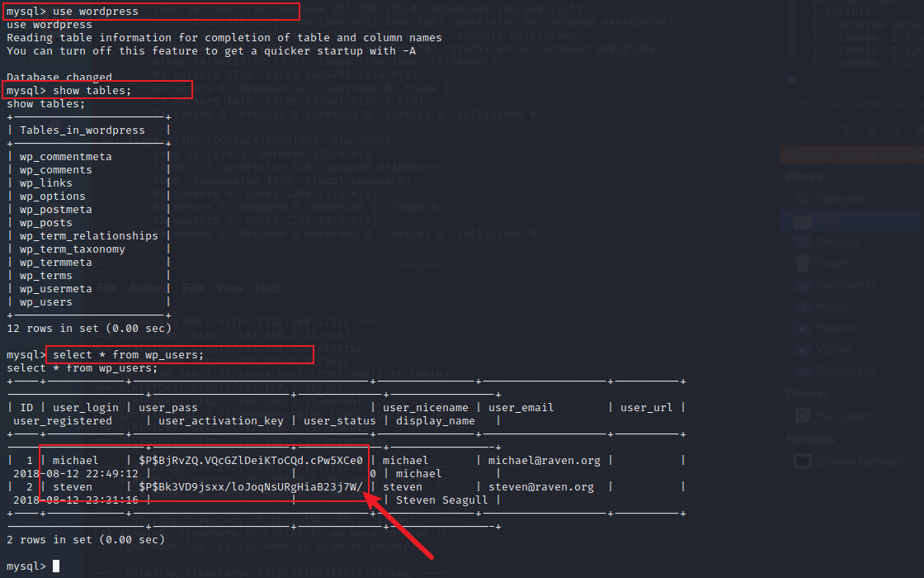This screenshot has width=924, height=578.
Task: Click the wp_links table name
Action: click(x=46, y=182)
